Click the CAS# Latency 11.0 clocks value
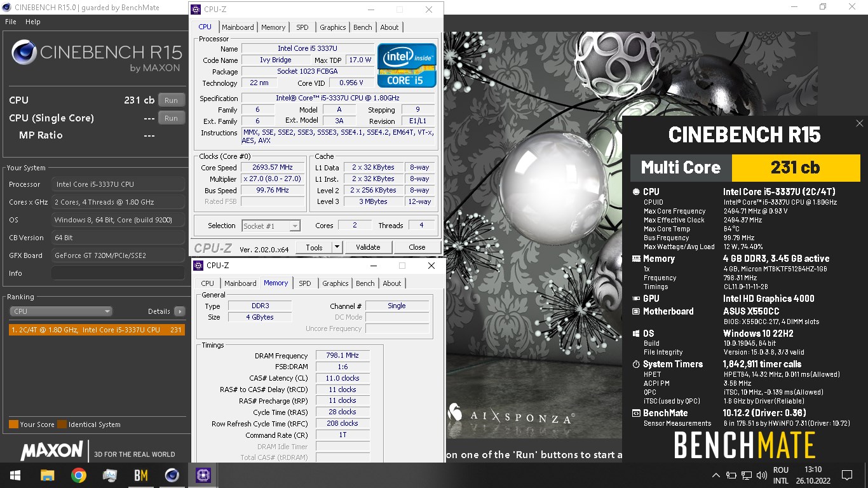The image size is (868, 488). (x=342, y=378)
